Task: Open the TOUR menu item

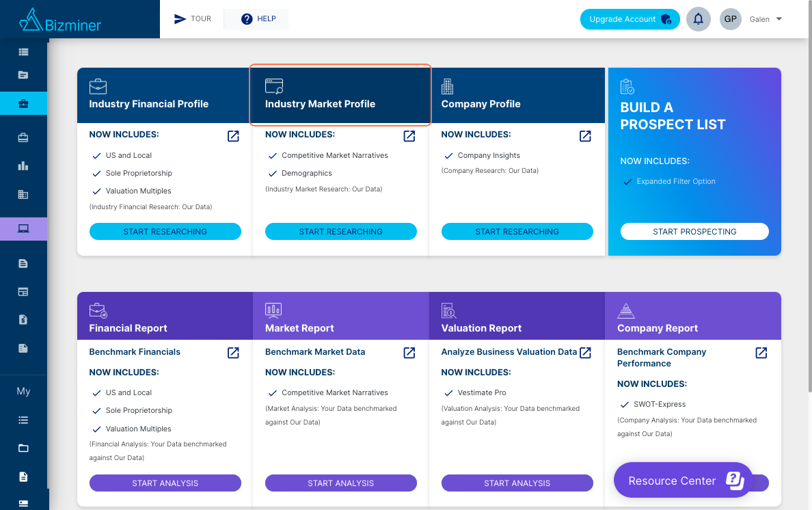Action: tap(193, 18)
